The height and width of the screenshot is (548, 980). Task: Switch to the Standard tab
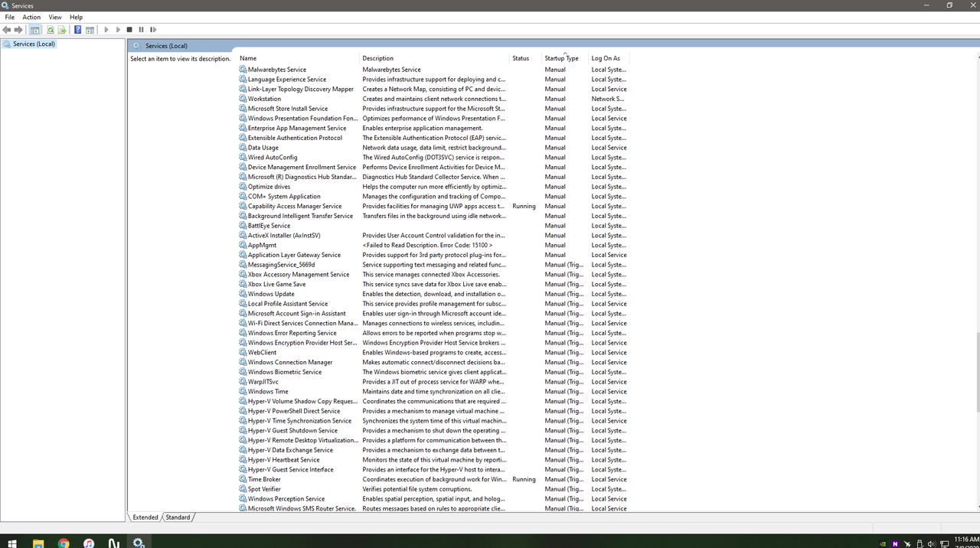[178, 517]
